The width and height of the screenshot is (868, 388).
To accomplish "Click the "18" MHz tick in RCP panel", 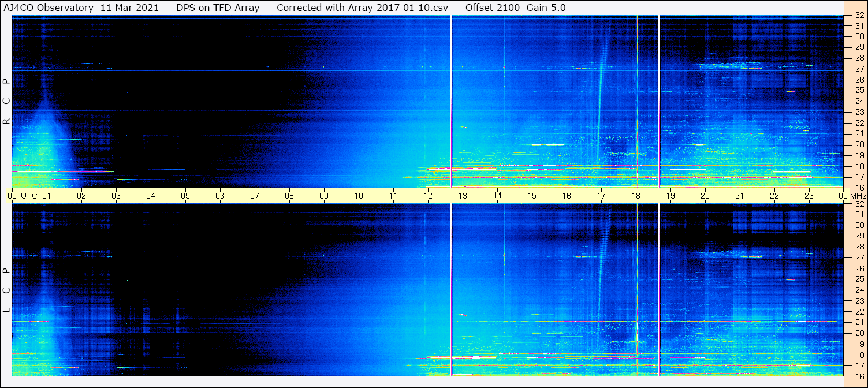I will tap(859, 166).
